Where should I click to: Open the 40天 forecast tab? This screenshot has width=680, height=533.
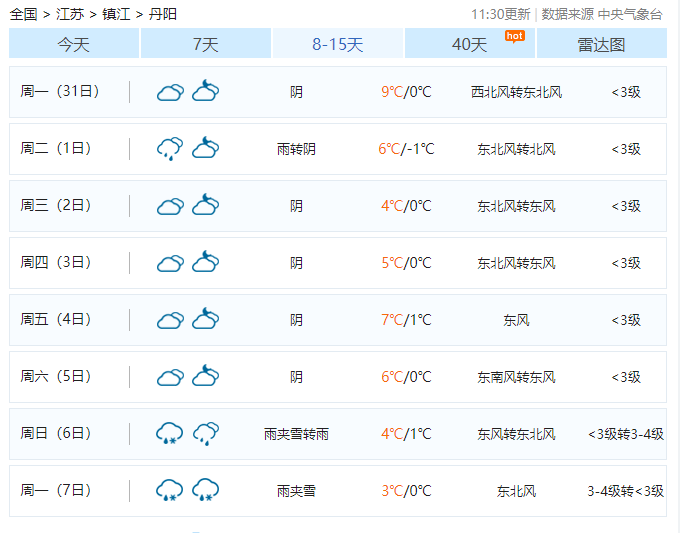470,43
